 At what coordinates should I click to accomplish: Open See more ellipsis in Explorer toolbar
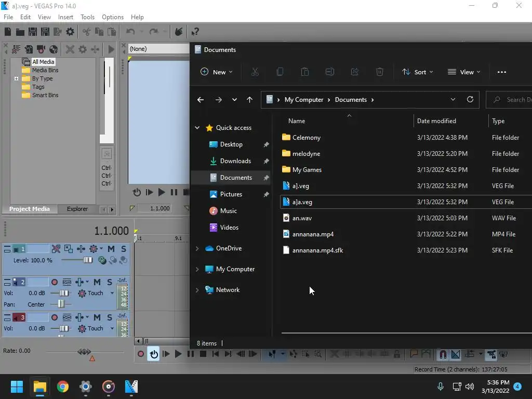tap(502, 72)
